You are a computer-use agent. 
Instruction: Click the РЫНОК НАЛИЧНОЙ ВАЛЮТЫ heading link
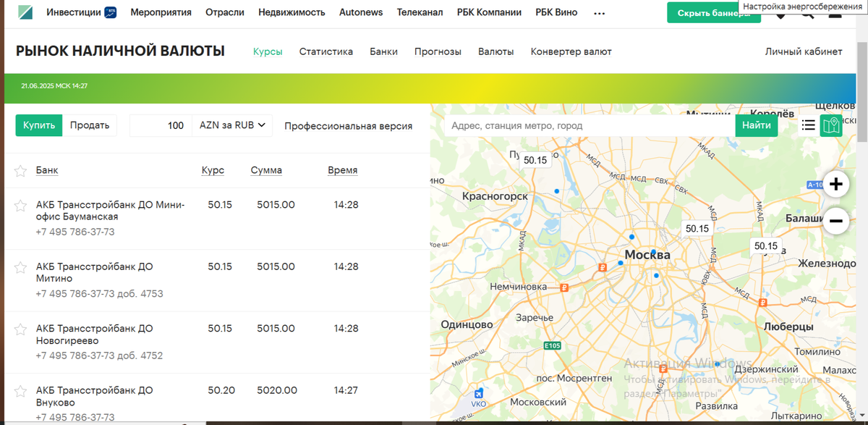coord(120,51)
